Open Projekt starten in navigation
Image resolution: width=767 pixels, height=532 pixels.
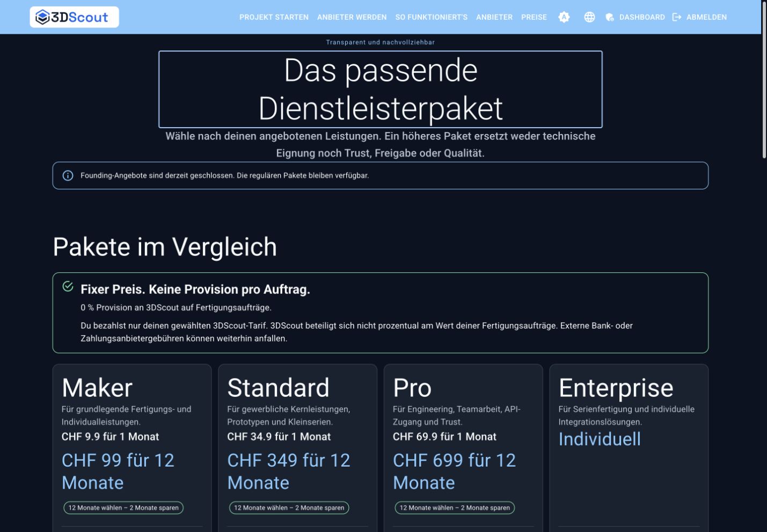tap(274, 17)
